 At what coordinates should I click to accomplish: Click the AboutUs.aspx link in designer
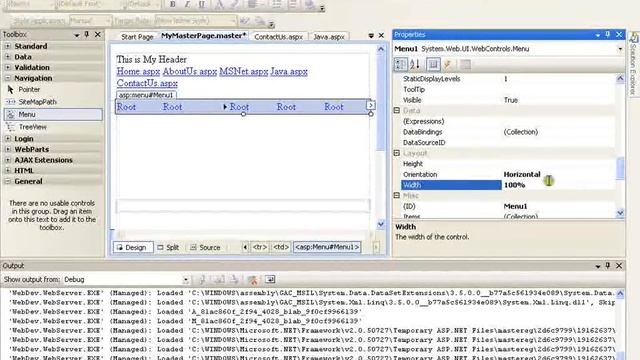189,71
